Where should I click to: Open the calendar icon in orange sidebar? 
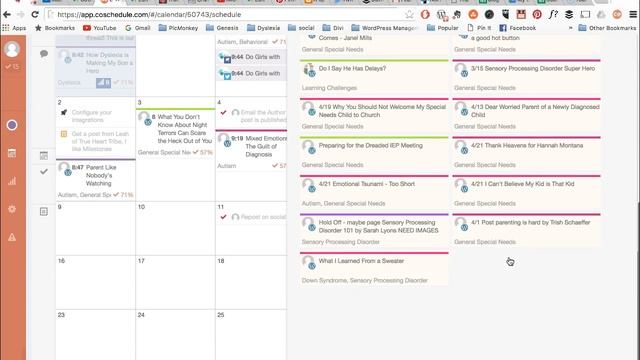click(x=12, y=153)
